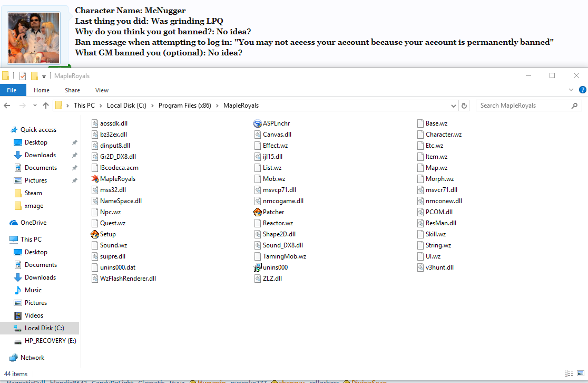Select the Reactor.wz file
This screenshot has width=588, height=383.
click(273, 223)
